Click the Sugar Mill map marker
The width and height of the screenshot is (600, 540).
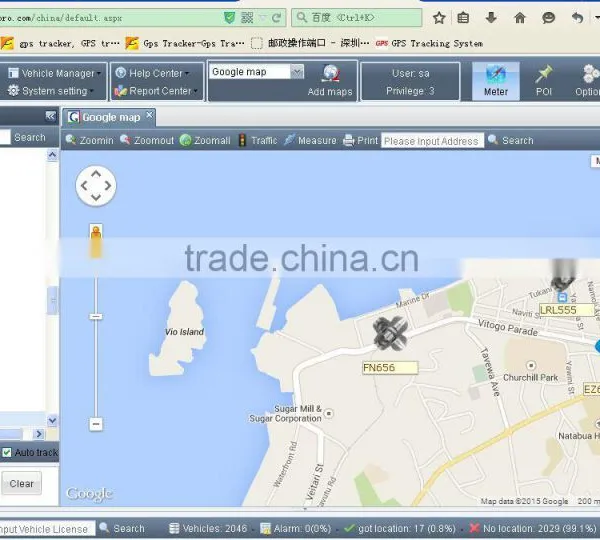[x=328, y=413]
